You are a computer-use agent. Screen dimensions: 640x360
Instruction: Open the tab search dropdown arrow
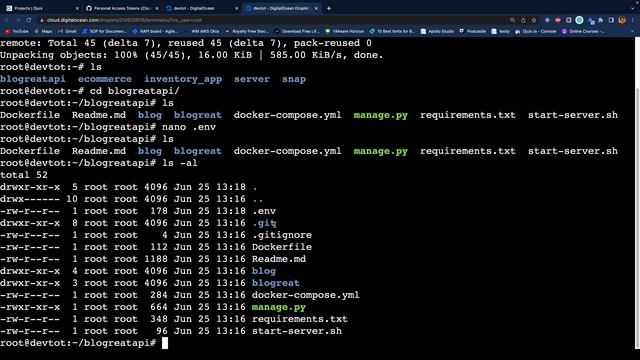coord(633,8)
